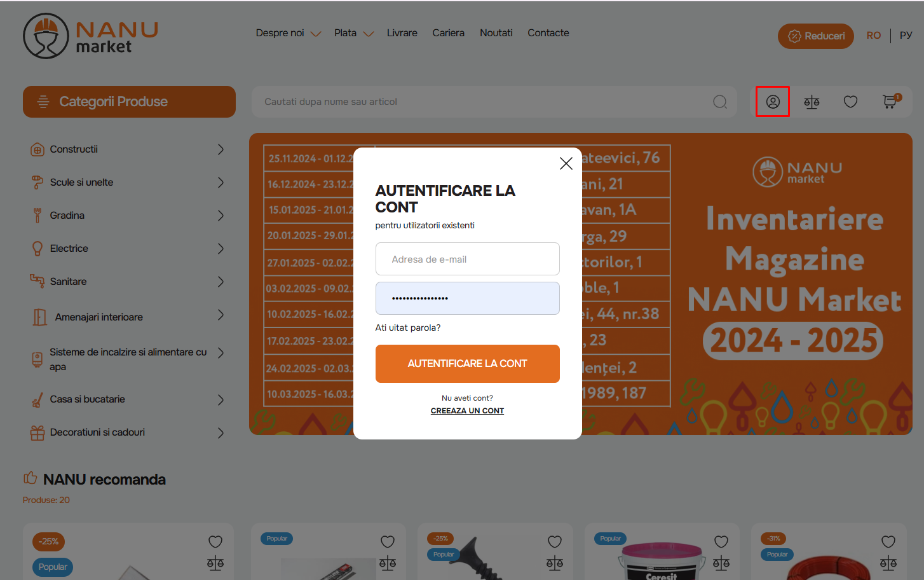Compare the -31% product using scales icon
Viewport: 924px width, 580px height.
pos(888,563)
